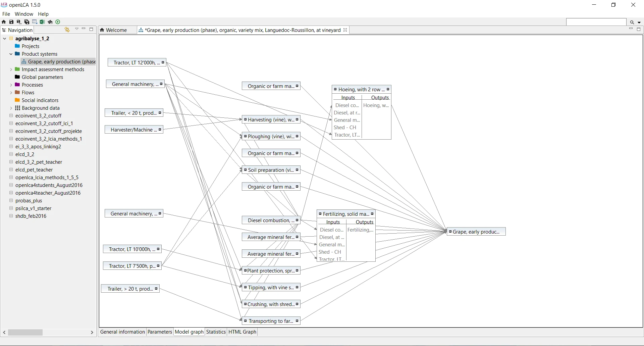Expand left side of Harvesting (vine) node
Screen dimensions: 644x346
click(245, 119)
